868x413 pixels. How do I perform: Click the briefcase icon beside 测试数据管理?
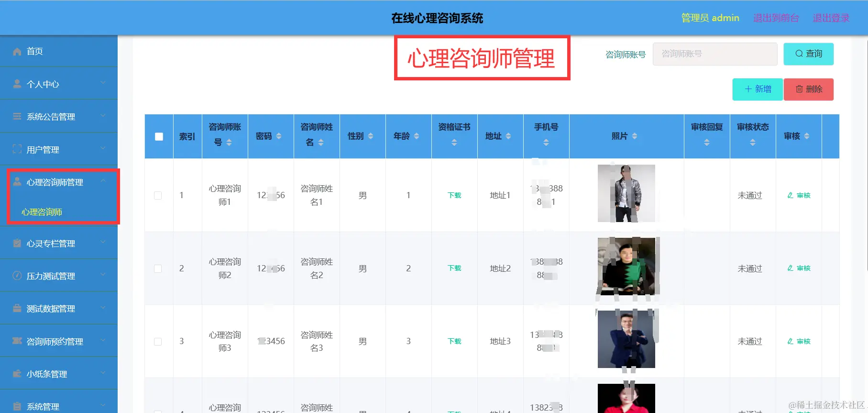[x=17, y=308]
